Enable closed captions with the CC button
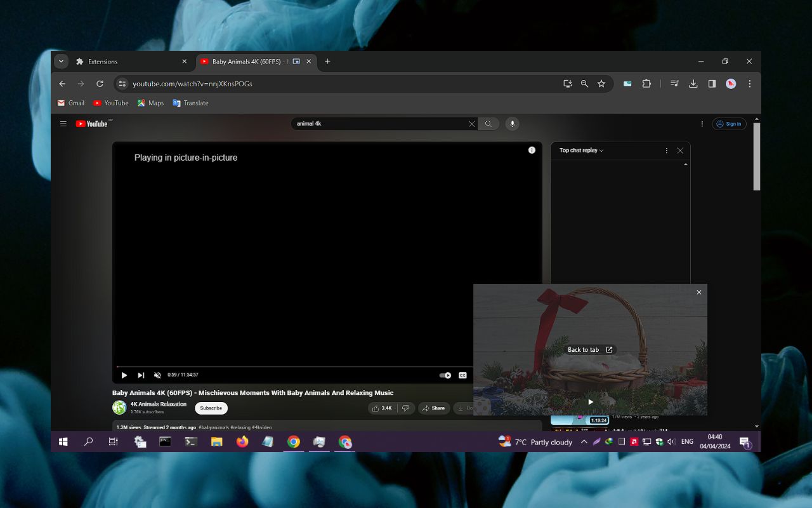The image size is (812, 508). click(x=462, y=375)
